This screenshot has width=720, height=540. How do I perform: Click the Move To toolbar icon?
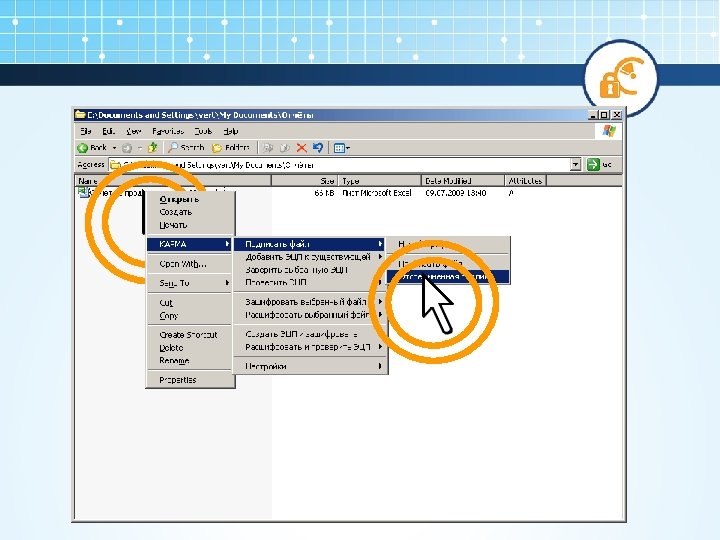click(268, 148)
